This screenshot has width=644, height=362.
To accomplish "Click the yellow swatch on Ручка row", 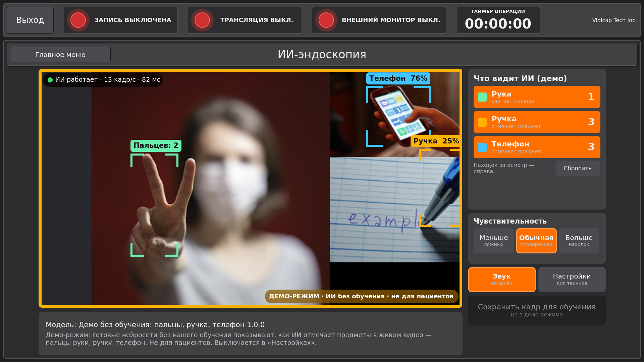I will point(482,122).
